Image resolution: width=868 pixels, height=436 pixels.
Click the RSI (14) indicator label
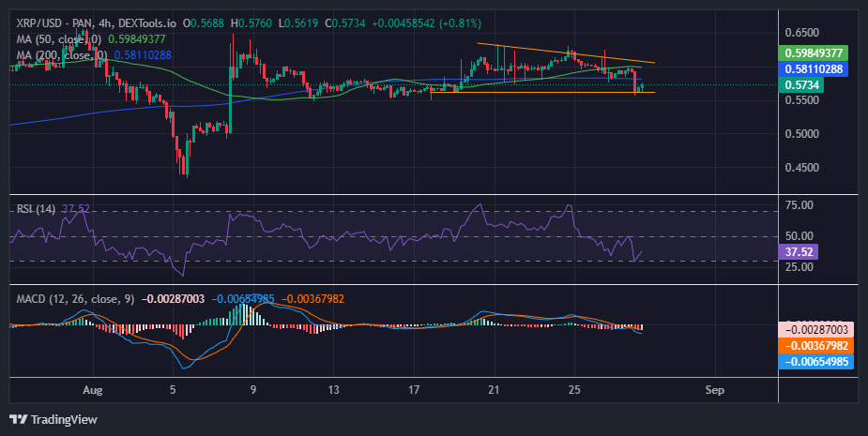coord(36,209)
